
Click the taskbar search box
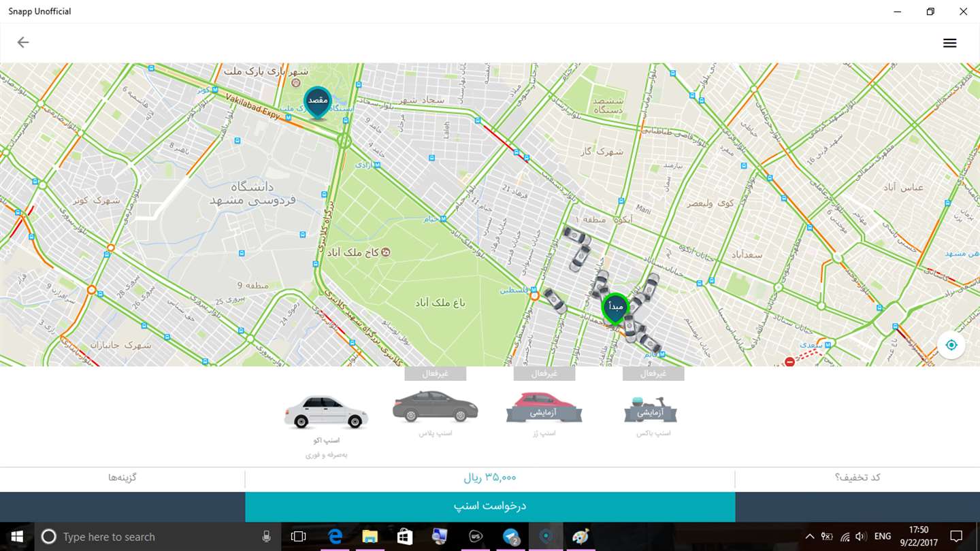pos(157,537)
